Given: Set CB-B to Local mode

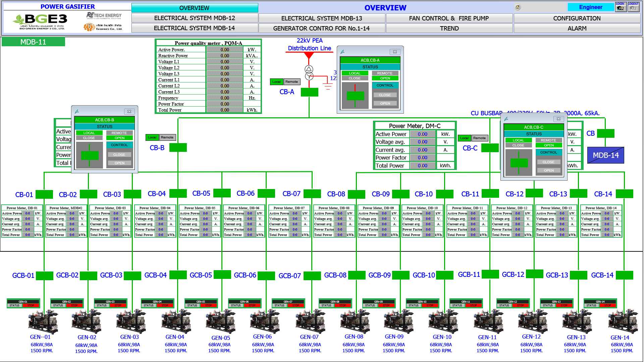Looking at the screenshot, I should pos(152,137).
